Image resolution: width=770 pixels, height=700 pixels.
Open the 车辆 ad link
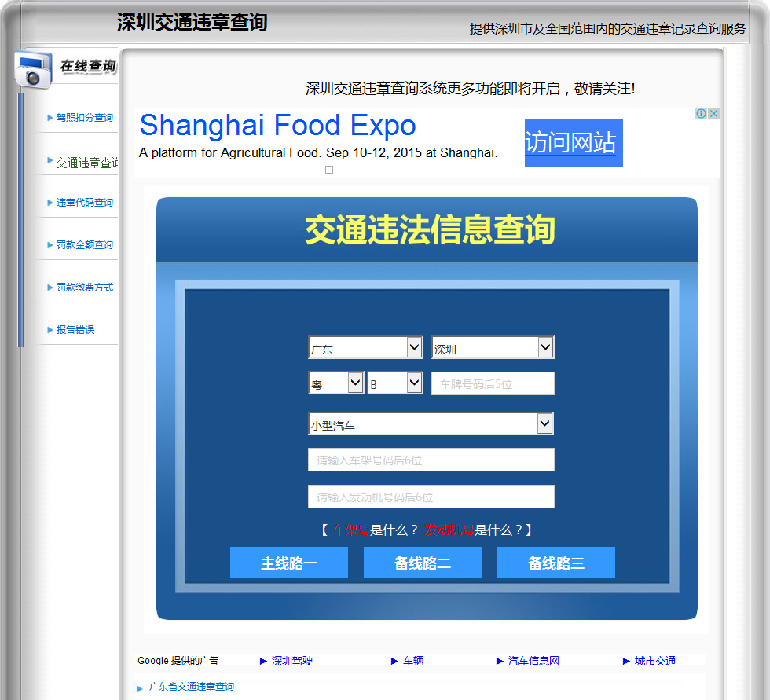413,661
